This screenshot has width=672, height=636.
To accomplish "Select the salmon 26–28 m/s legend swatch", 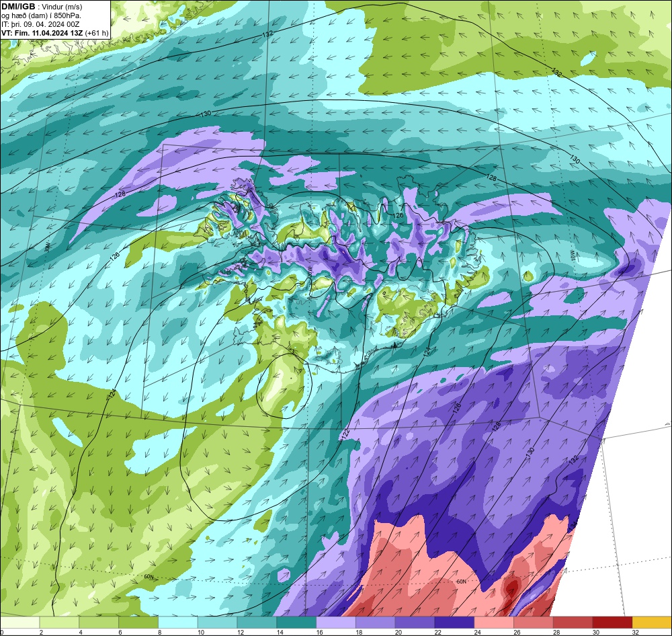I will point(534,622).
